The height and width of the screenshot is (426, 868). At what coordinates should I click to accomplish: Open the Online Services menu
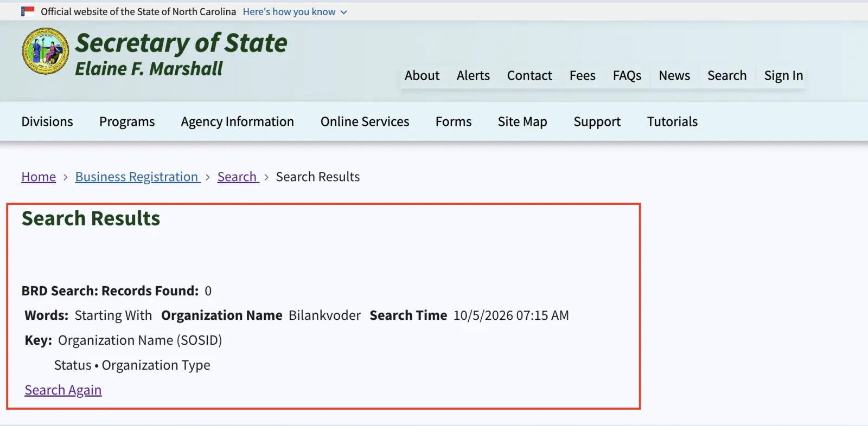click(x=365, y=122)
